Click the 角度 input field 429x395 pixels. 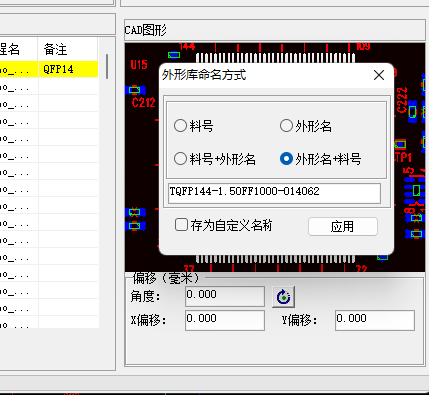point(225,296)
